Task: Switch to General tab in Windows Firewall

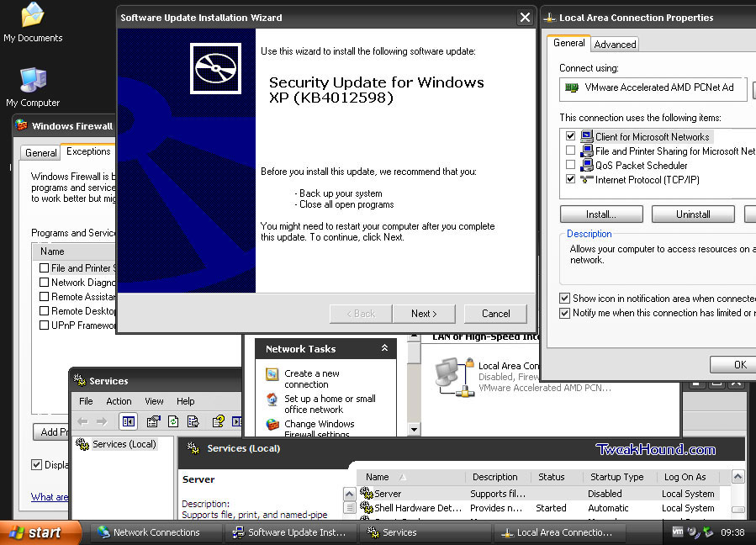Action: 41,153
